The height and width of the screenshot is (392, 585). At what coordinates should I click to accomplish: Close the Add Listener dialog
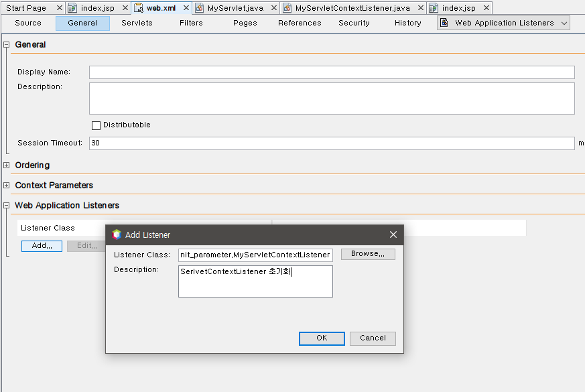pyautogui.click(x=393, y=235)
